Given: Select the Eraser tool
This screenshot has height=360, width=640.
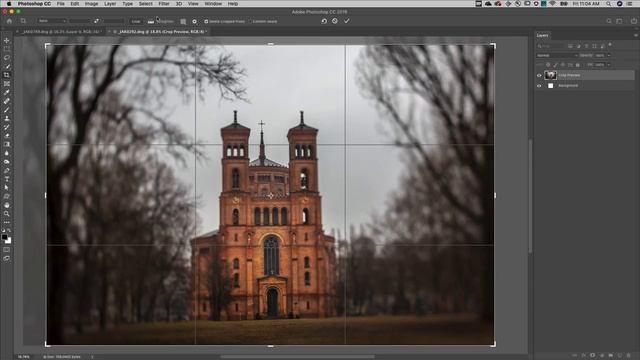Looking at the screenshot, I should coord(7,136).
